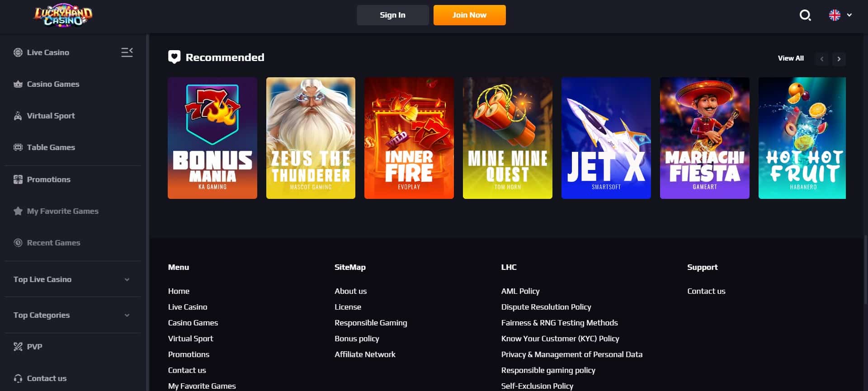
Task: Open the Mariachi Fiesta game thumbnail
Action: click(x=705, y=138)
